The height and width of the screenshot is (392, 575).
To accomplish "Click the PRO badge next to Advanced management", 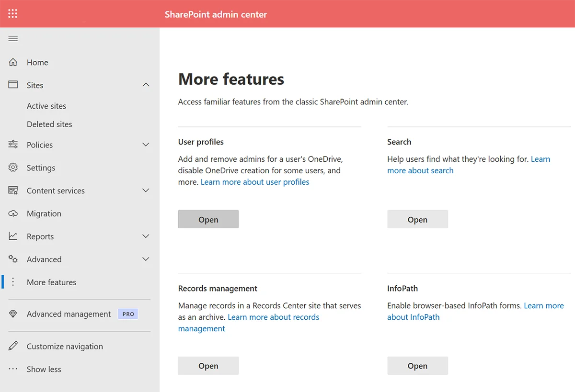I will pyautogui.click(x=128, y=314).
